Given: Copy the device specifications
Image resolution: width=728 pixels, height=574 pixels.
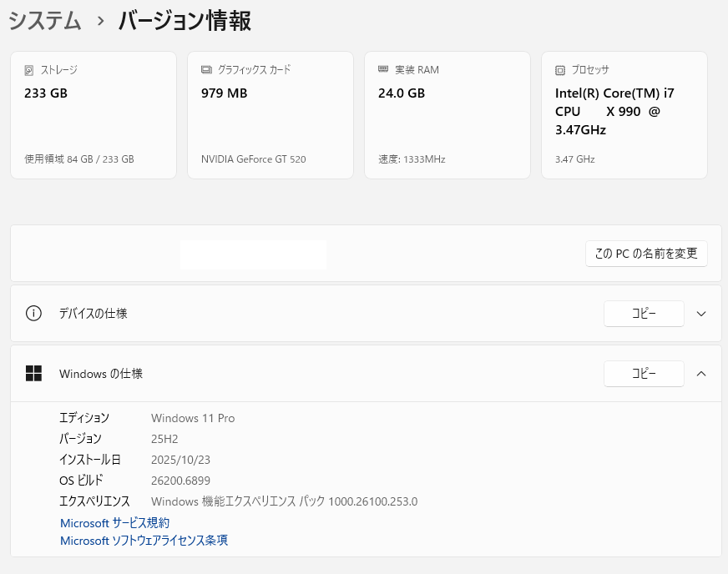Looking at the screenshot, I should 644,314.
